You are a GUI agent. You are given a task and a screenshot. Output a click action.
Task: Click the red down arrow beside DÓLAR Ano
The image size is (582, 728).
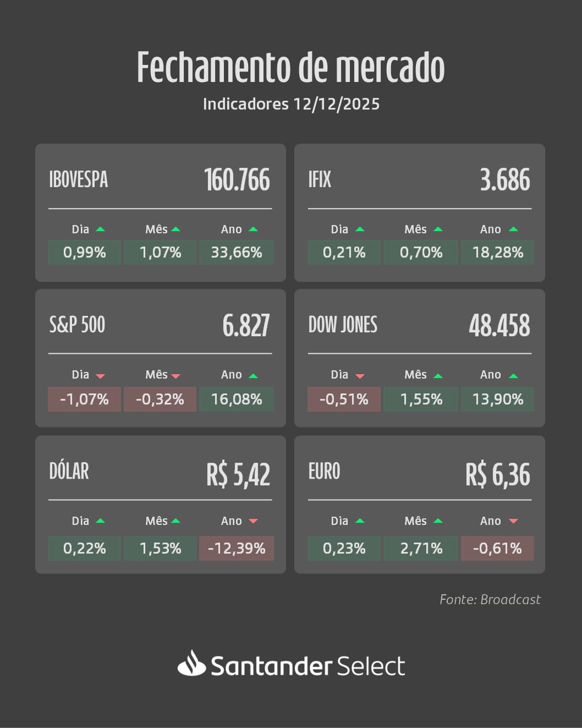coord(253,521)
